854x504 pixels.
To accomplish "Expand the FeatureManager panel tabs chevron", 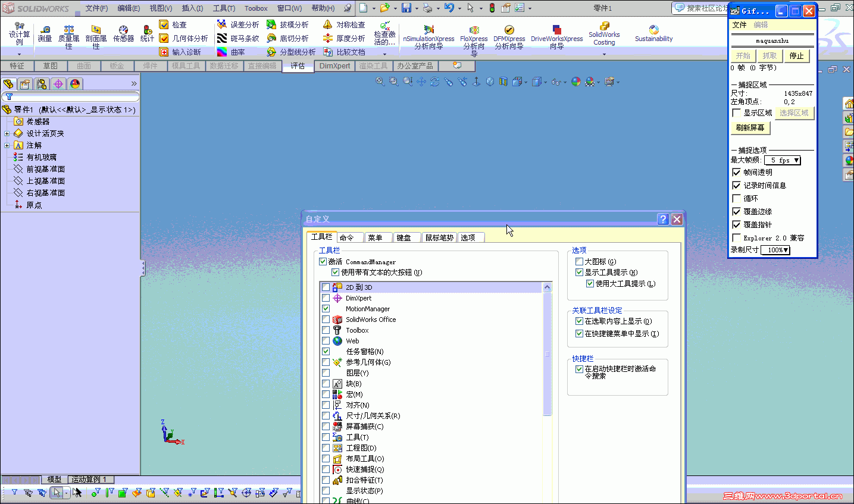I will click(134, 84).
